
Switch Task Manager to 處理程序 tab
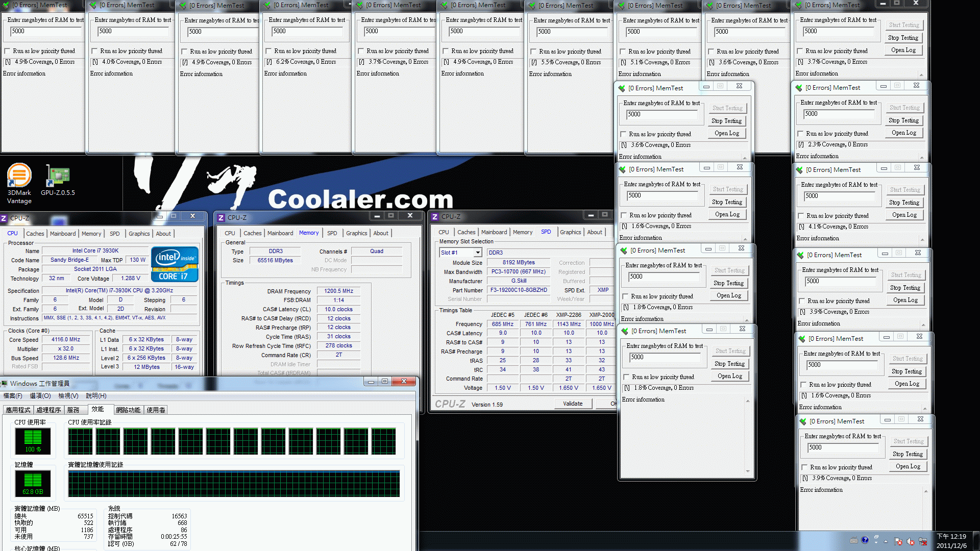tap(48, 410)
